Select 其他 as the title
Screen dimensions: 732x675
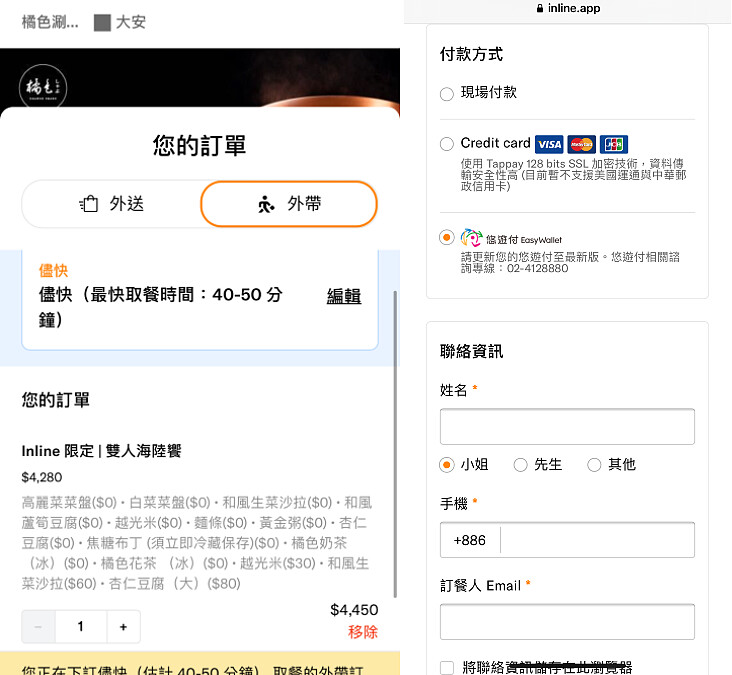pos(594,465)
